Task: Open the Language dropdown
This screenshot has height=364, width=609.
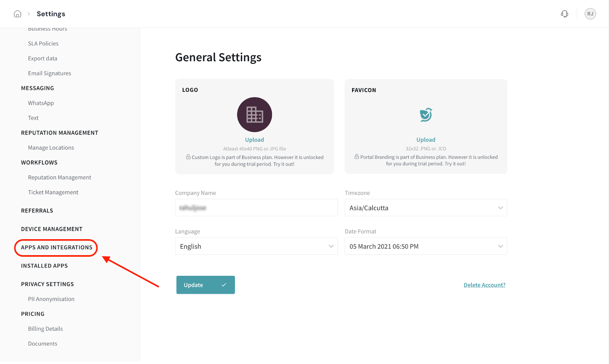Action: coord(256,246)
